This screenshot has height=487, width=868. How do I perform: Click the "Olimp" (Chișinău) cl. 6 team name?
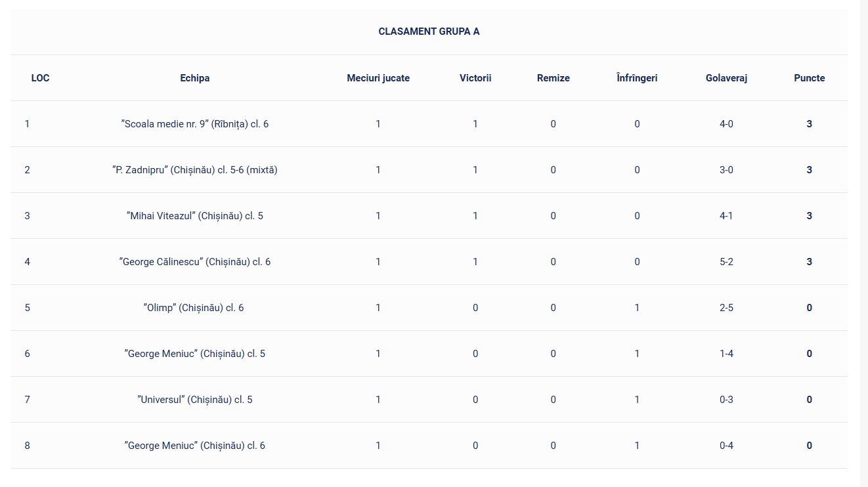194,308
